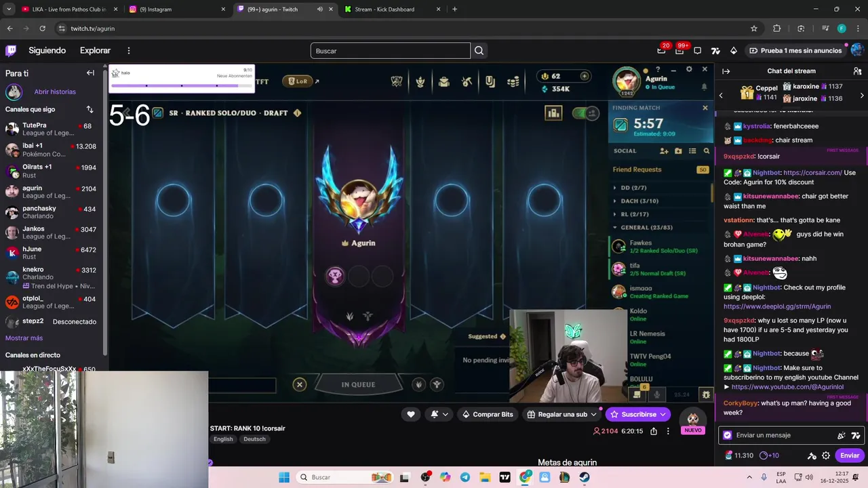Open moderator sword tools icon

tap(812, 455)
